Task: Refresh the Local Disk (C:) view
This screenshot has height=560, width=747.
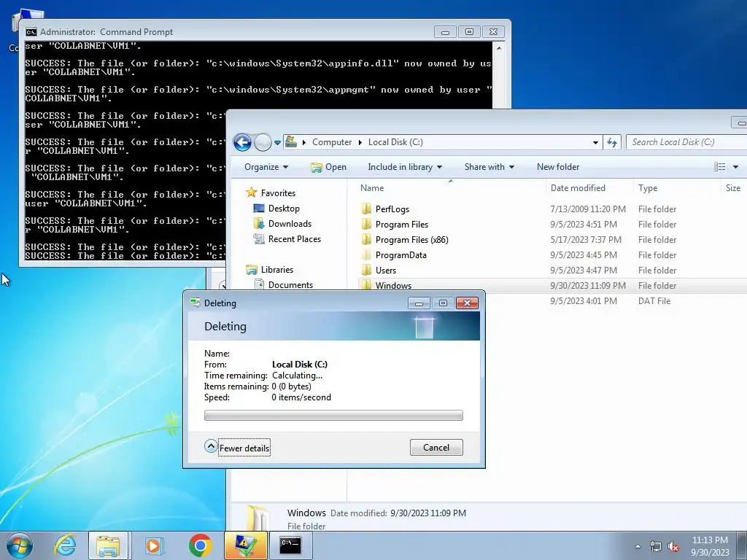Action: coord(612,142)
